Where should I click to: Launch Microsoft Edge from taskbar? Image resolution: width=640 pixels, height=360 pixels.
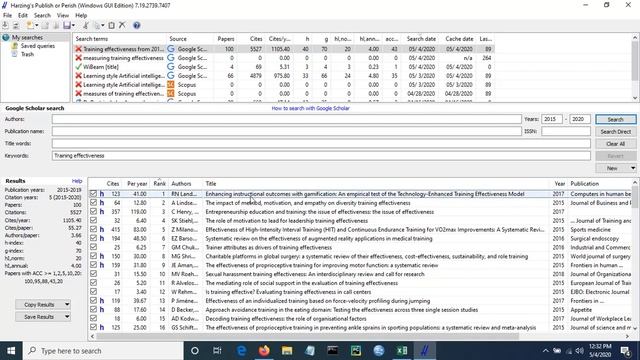click(x=242, y=351)
